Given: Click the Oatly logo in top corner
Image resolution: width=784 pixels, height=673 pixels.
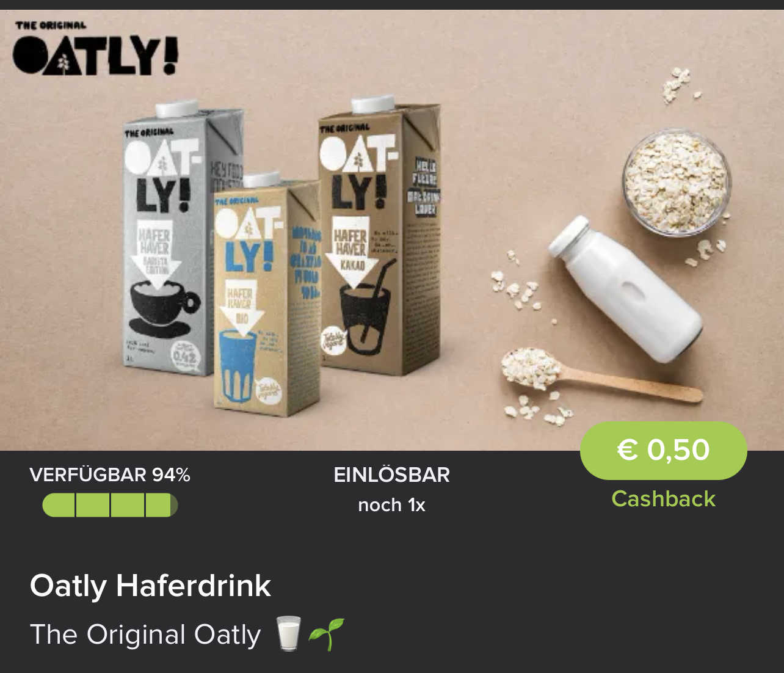Looking at the screenshot, I should click(x=96, y=48).
